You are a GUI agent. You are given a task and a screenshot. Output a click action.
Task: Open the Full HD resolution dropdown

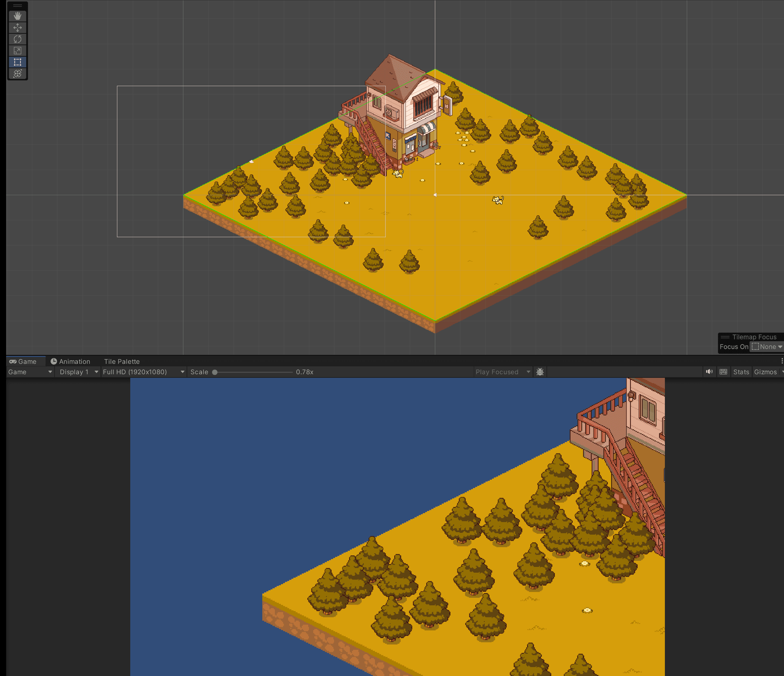coord(144,372)
